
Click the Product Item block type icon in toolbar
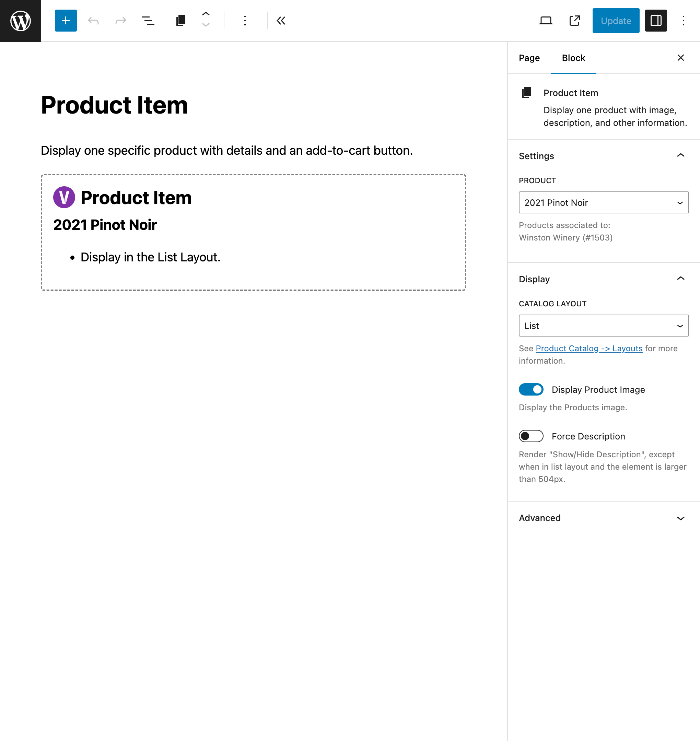coord(180,21)
